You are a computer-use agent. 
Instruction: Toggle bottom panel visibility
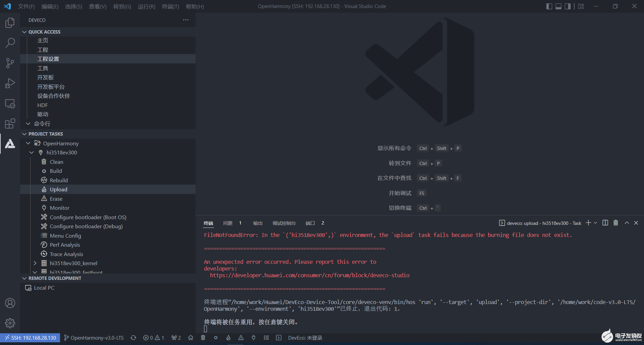[x=558, y=6]
